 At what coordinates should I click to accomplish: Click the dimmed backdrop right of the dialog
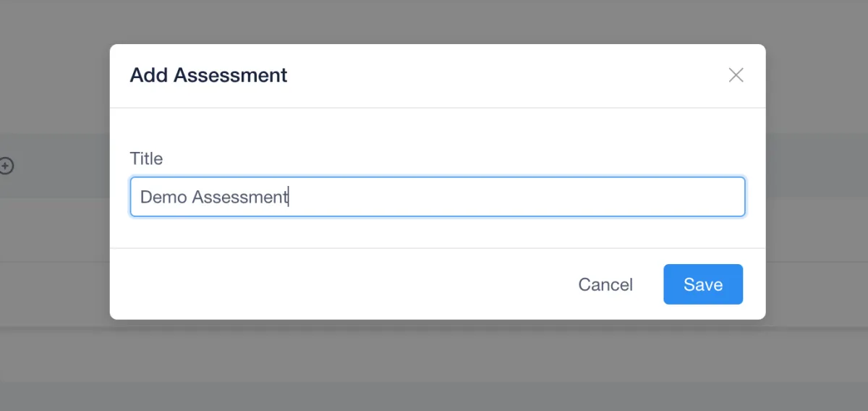coord(817,217)
